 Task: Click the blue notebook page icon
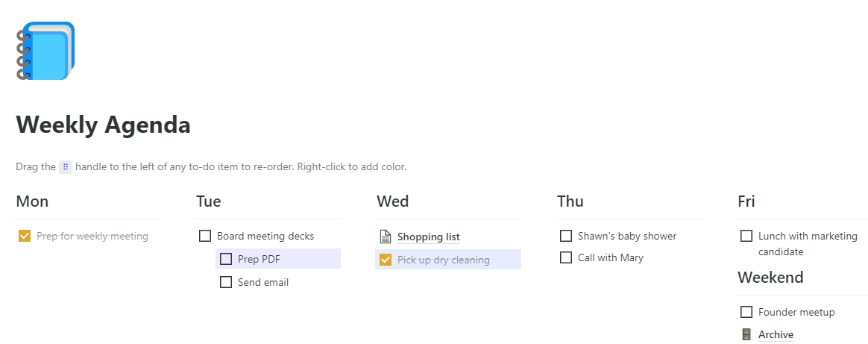tap(45, 51)
